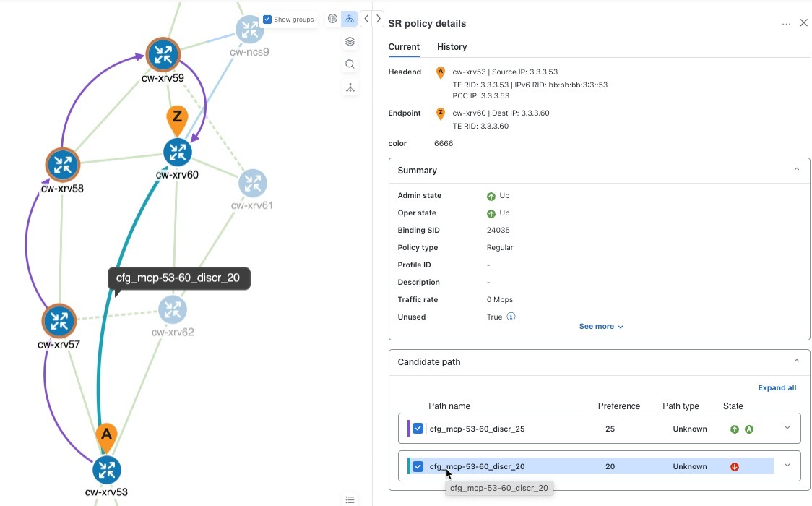The width and height of the screenshot is (812, 506).
Task: Select the Current tab
Action: point(403,47)
